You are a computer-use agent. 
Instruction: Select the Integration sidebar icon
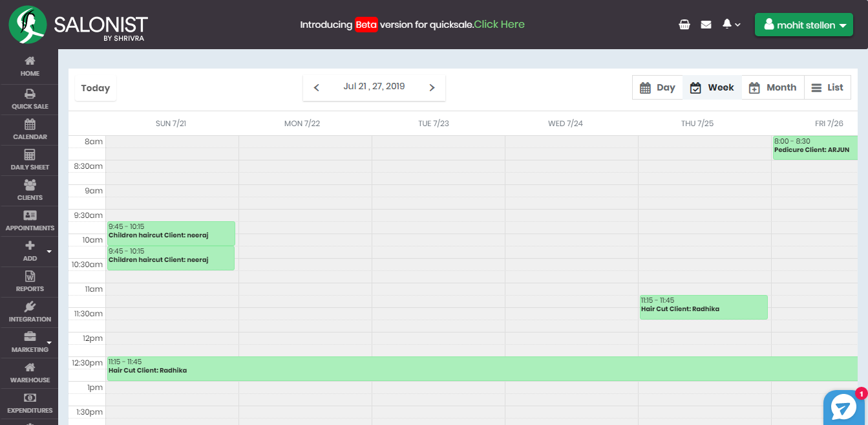click(29, 311)
